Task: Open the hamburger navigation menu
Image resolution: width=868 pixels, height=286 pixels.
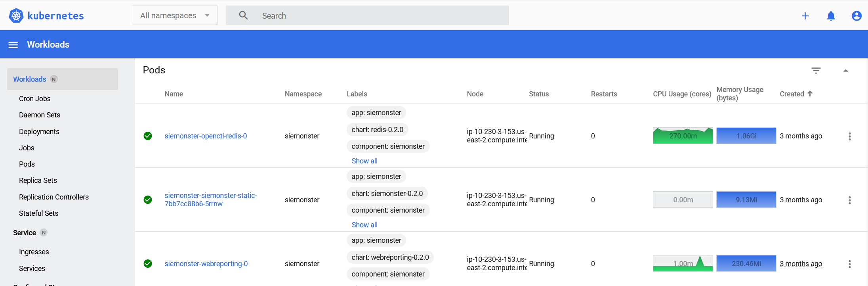Action: point(13,45)
